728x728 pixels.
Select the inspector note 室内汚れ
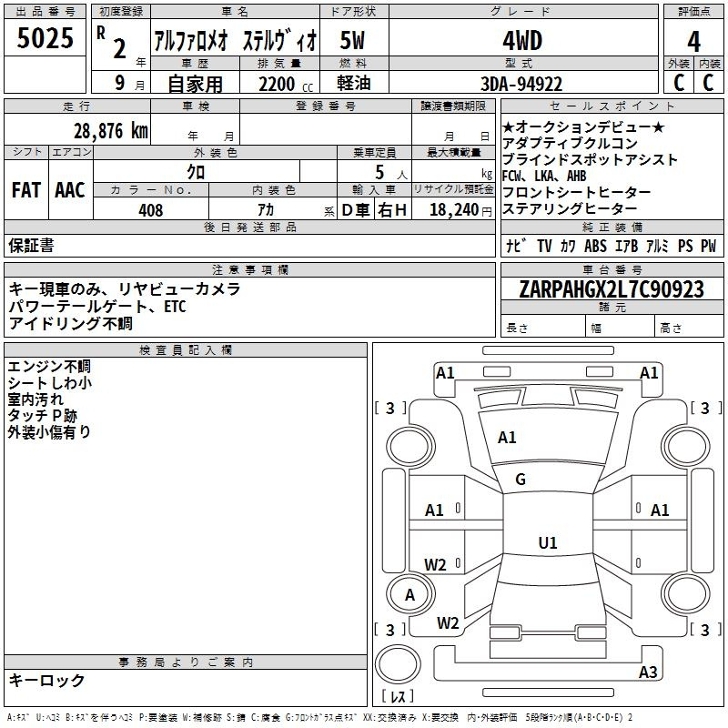point(35,399)
